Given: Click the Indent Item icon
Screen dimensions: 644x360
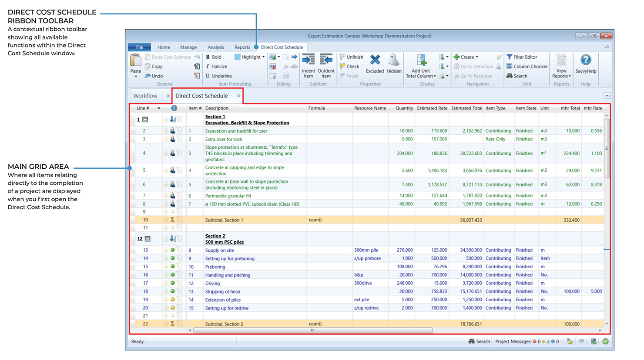Looking at the screenshot, I should click(x=308, y=60).
